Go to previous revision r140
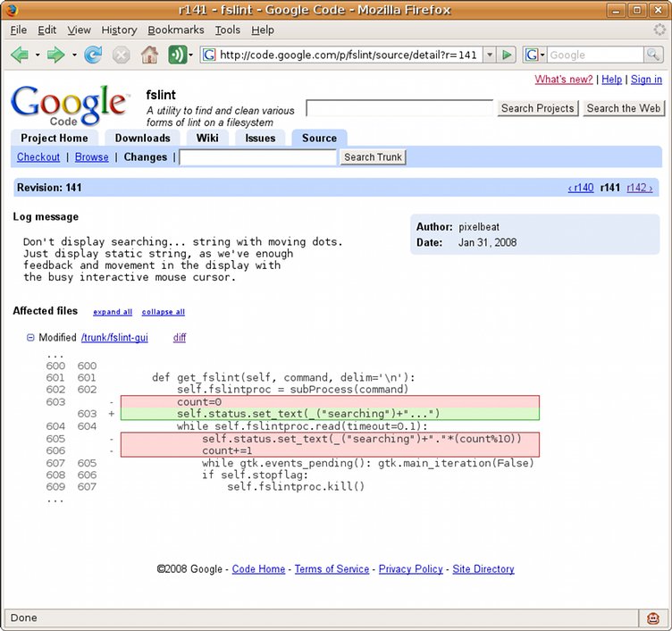The height and width of the screenshot is (631, 672). pos(581,188)
